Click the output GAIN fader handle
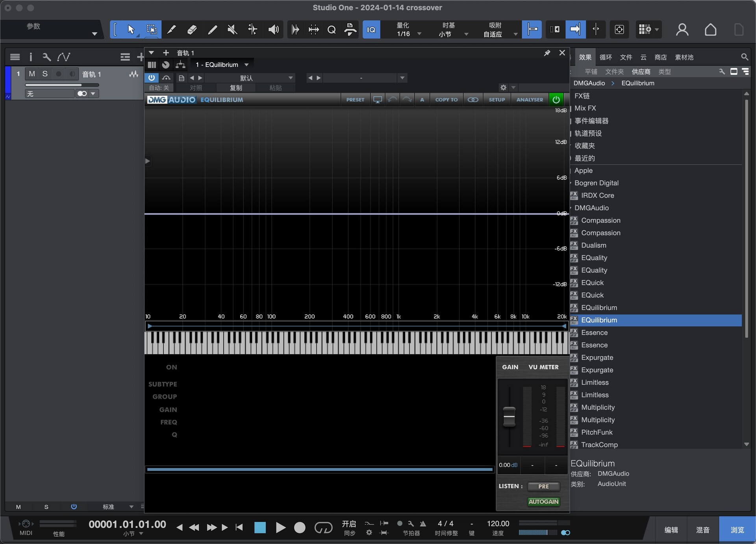Viewport: 756px width, 544px height. point(509,416)
